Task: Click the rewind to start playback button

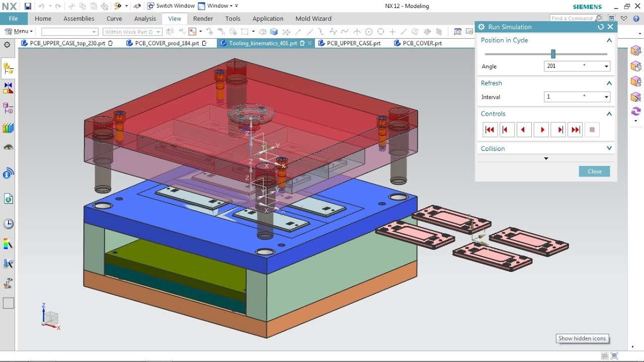Action: (x=490, y=130)
